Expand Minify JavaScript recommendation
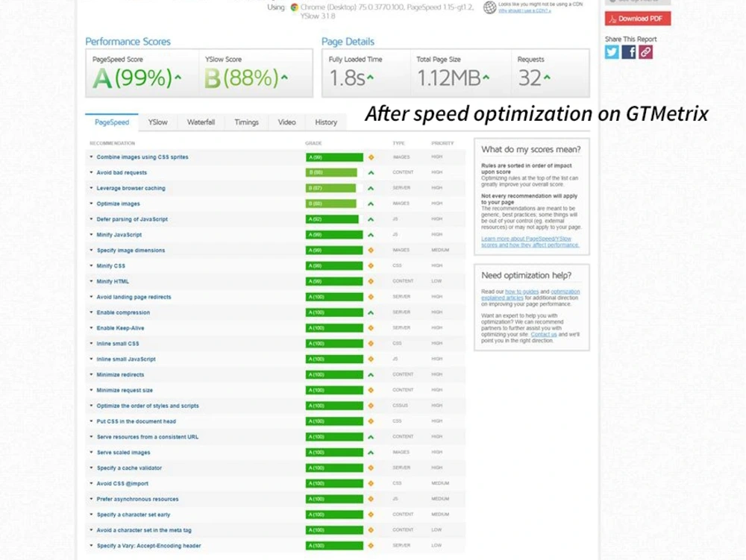 click(x=119, y=236)
